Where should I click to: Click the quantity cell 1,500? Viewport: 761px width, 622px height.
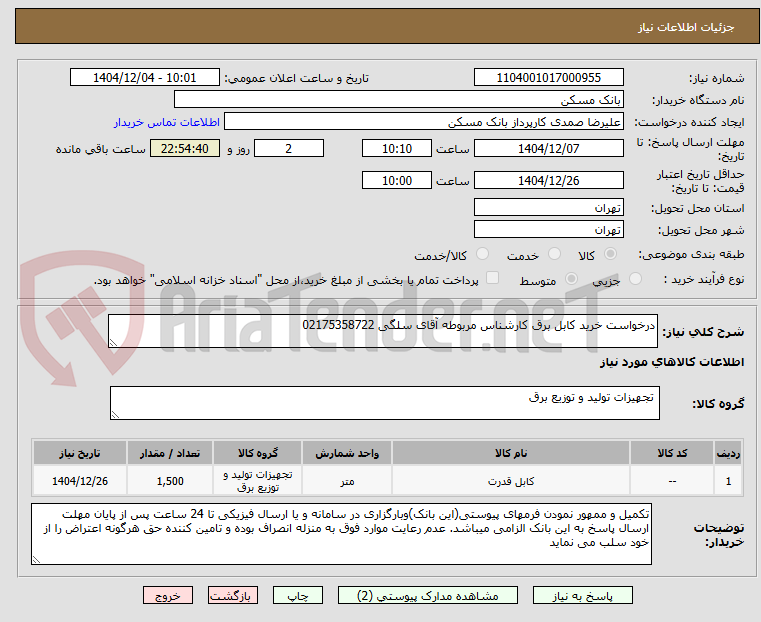click(170, 481)
